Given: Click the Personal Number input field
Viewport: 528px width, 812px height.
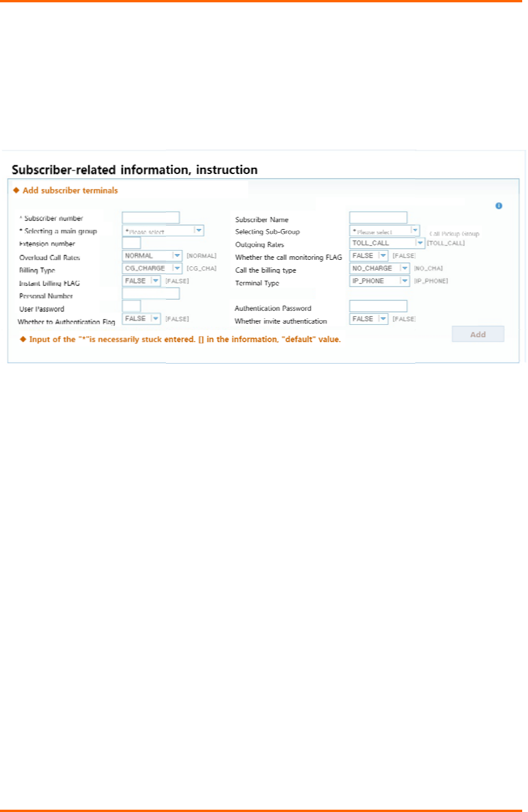Looking at the screenshot, I should tap(151, 294).
